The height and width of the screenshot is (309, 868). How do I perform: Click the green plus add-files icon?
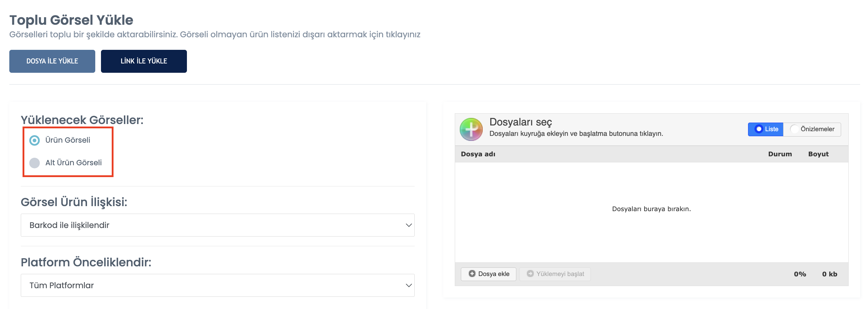tap(471, 129)
